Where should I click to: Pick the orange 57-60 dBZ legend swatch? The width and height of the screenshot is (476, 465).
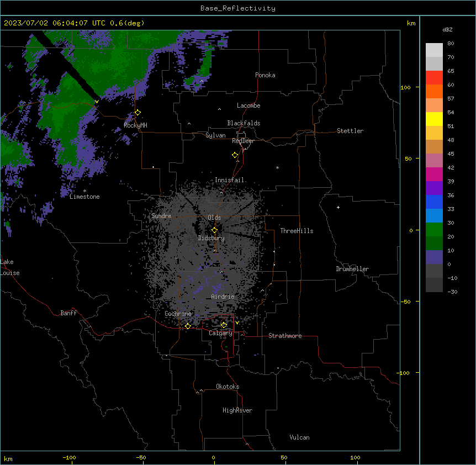point(434,91)
